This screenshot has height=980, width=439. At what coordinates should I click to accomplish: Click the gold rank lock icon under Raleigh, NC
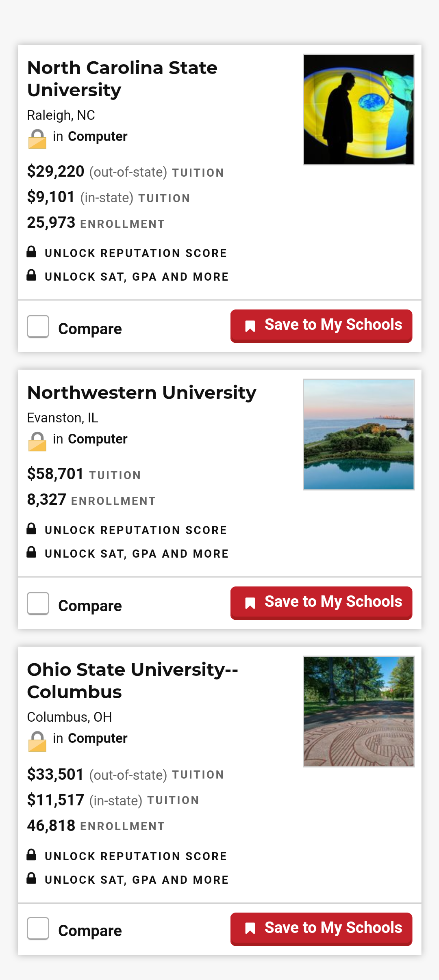click(x=37, y=139)
